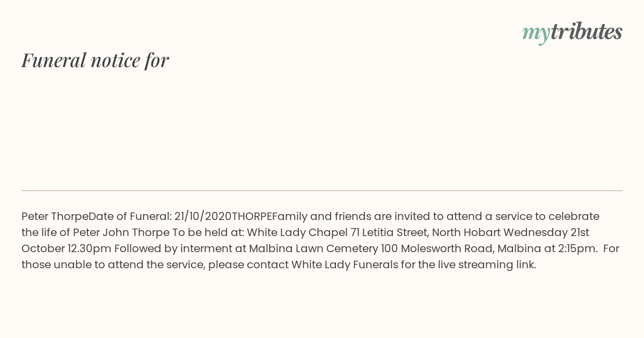This screenshot has height=338, width=644.
Task: Click the green "my" part of the logo
Action: coord(536,33)
